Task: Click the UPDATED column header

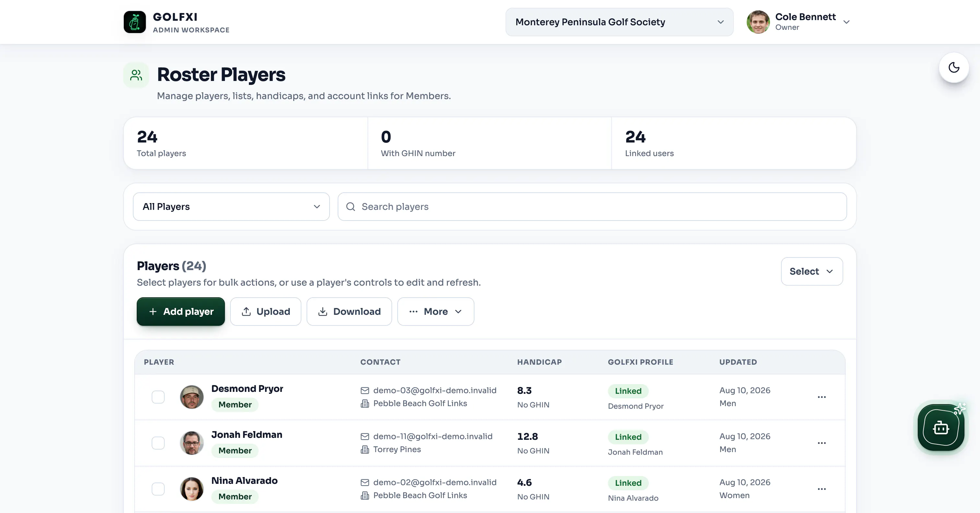Action: click(x=738, y=362)
